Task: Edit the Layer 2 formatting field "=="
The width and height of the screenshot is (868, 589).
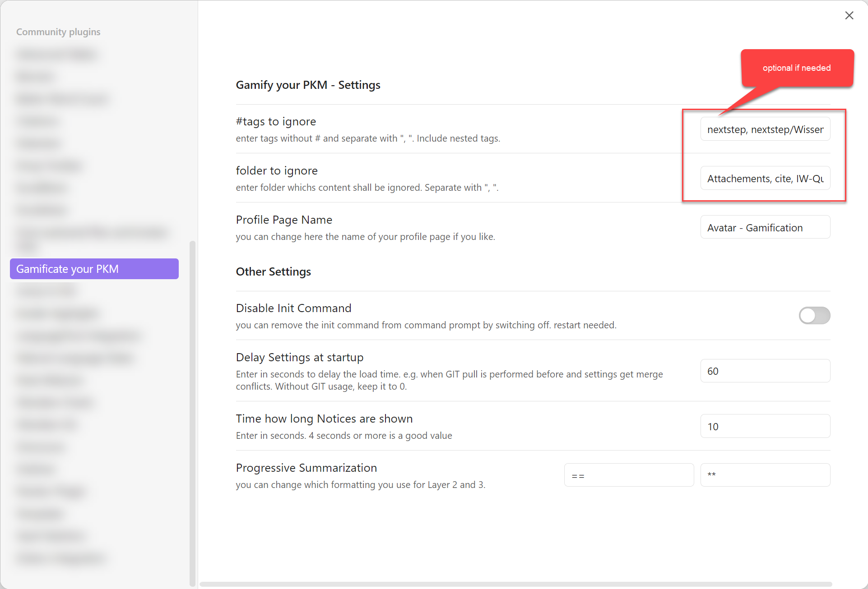Action: (628, 474)
